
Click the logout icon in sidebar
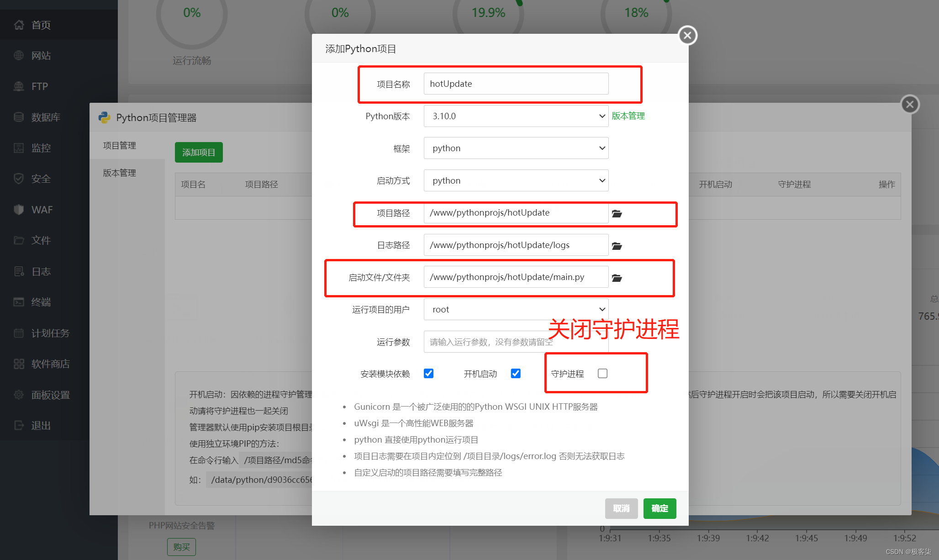[19, 425]
